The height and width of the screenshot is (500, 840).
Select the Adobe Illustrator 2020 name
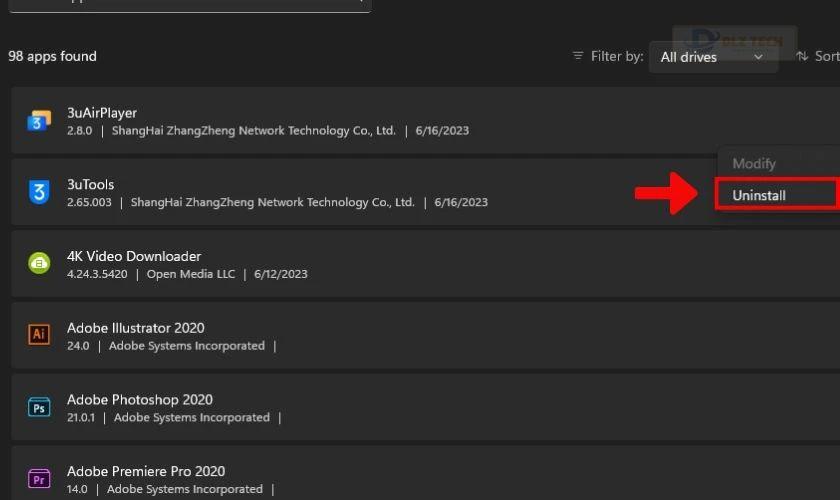136,327
